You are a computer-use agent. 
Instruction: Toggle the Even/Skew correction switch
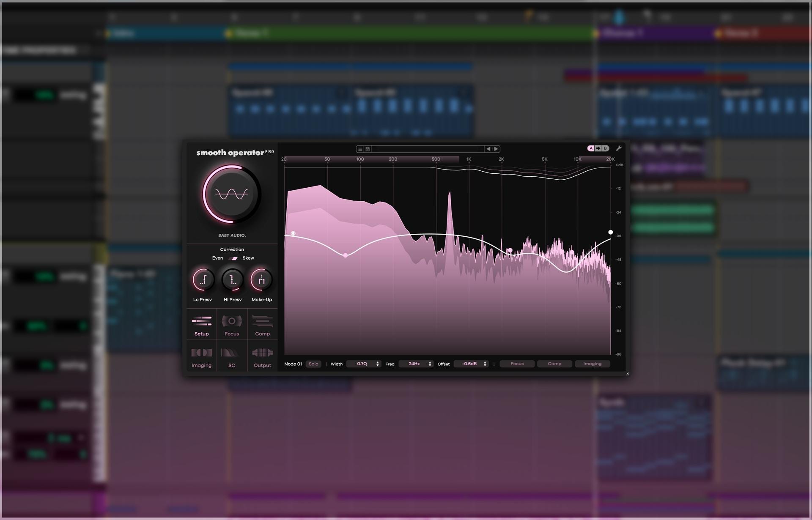point(233,258)
